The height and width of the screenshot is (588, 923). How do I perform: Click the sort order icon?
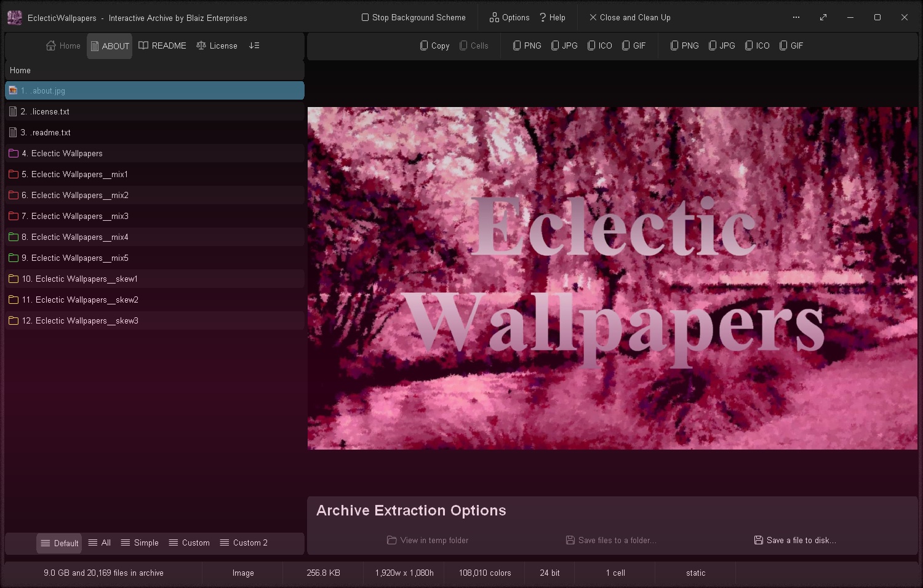pos(254,46)
